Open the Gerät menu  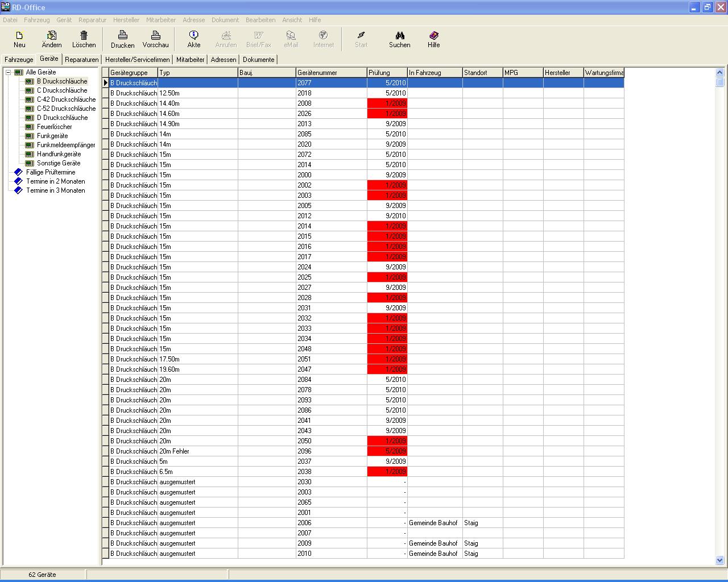coord(64,20)
